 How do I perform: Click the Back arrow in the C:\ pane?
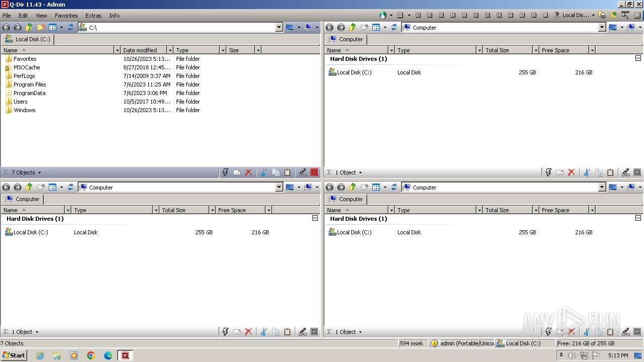click(6, 28)
